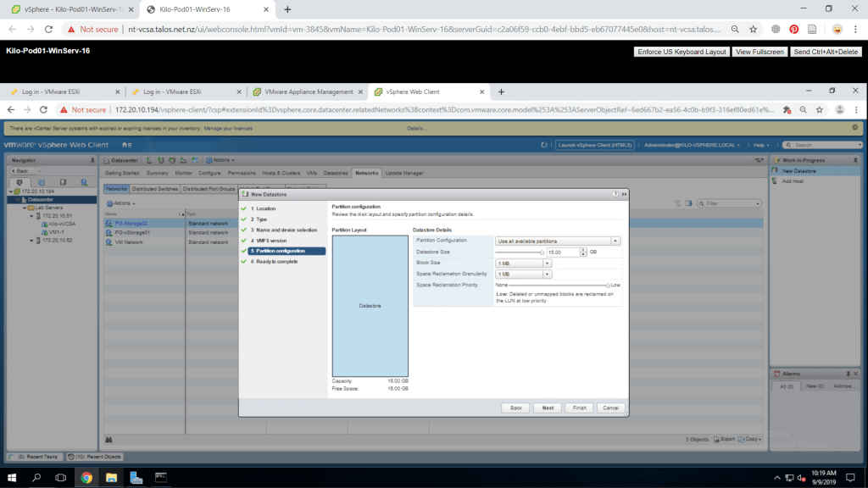
Task: Open the Storage navigator view icon
Action: [63, 181]
